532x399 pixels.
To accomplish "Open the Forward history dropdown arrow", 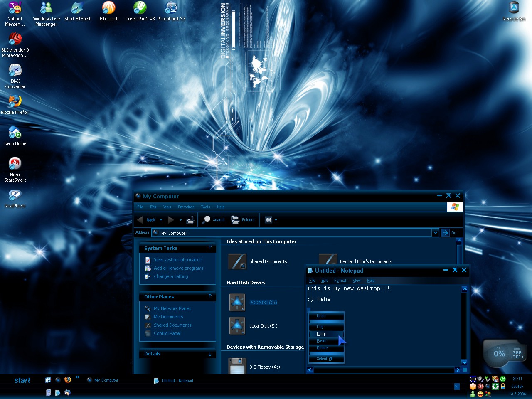I will coord(180,220).
